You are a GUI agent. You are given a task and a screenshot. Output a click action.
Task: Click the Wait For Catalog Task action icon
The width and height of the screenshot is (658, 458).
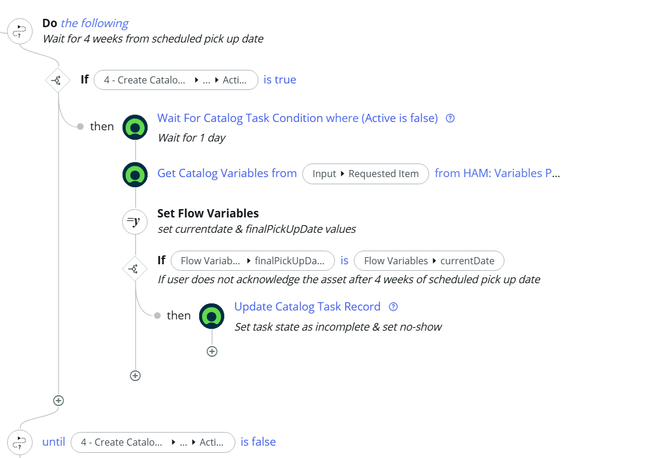coord(135,127)
